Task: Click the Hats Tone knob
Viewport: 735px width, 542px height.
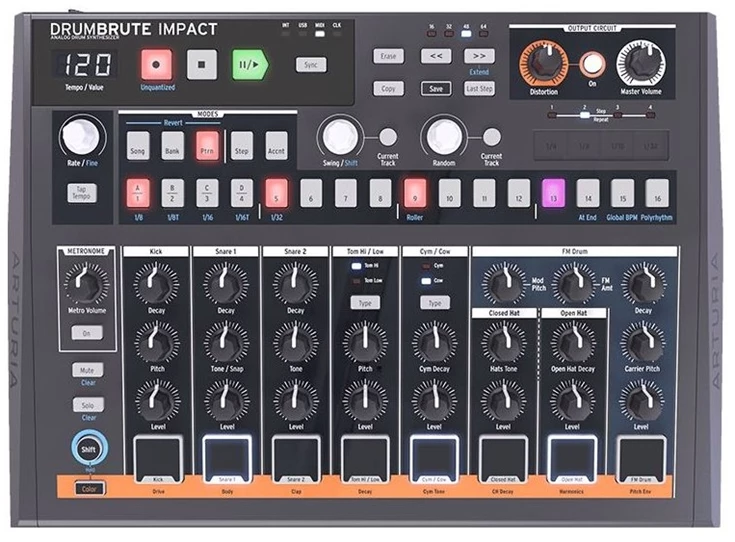Action: (x=503, y=343)
